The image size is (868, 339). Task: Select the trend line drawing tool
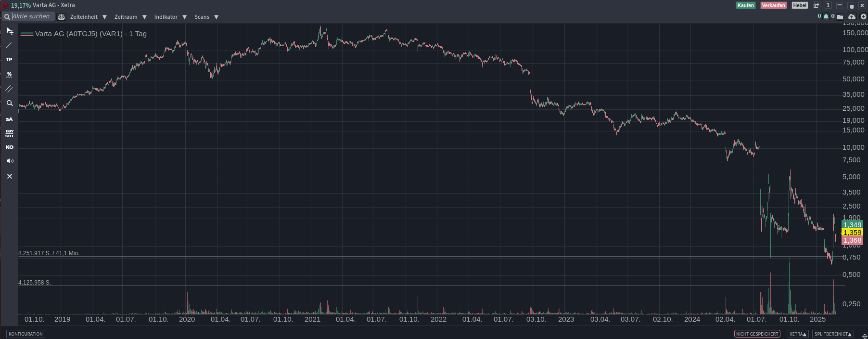point(9,45)
